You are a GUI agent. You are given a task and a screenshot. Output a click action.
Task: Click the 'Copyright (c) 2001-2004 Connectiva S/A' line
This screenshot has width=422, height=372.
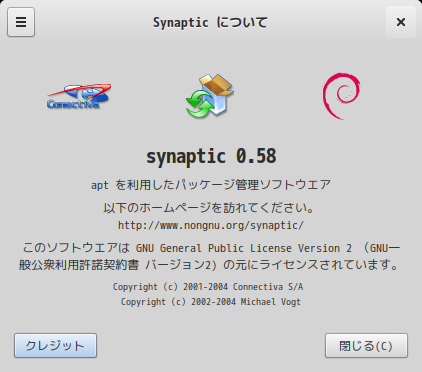pos(208,287)
